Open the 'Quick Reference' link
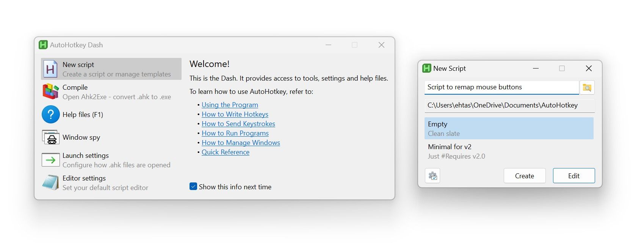The width and height of the screenshot is (644, 243). coord(225,152)
